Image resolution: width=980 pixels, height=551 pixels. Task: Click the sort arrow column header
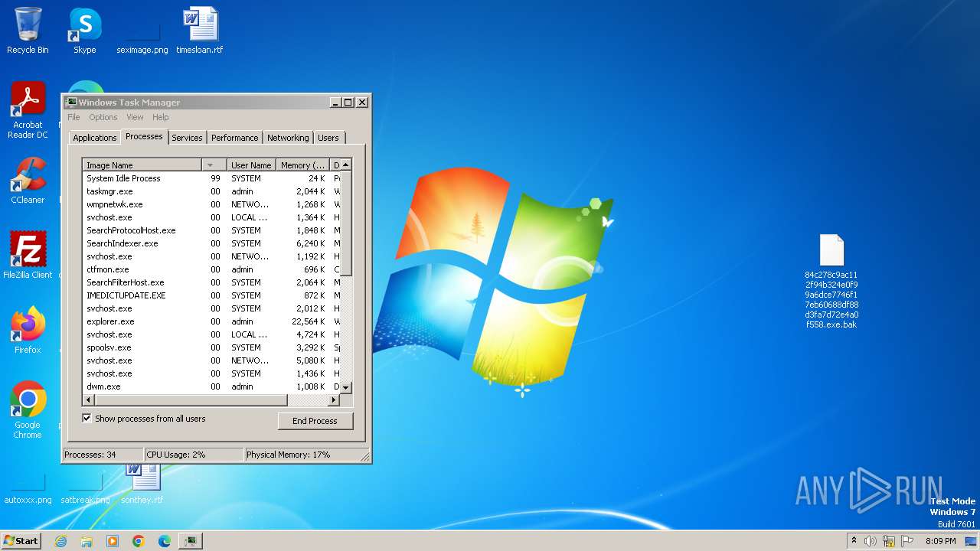pyautogui.click(x=214, y=165)
